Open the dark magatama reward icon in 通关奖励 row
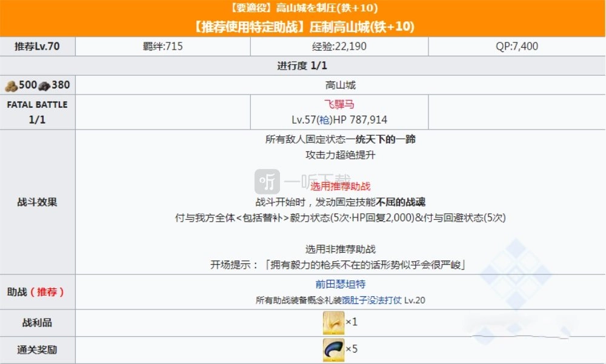This screenshot has width=606, height=364. coord(333,349)
